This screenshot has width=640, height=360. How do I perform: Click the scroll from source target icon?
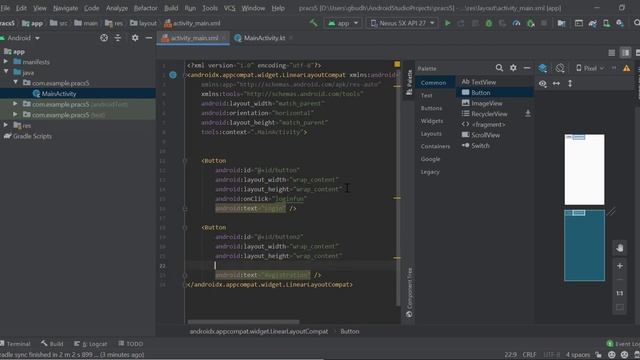coord(104,38)
